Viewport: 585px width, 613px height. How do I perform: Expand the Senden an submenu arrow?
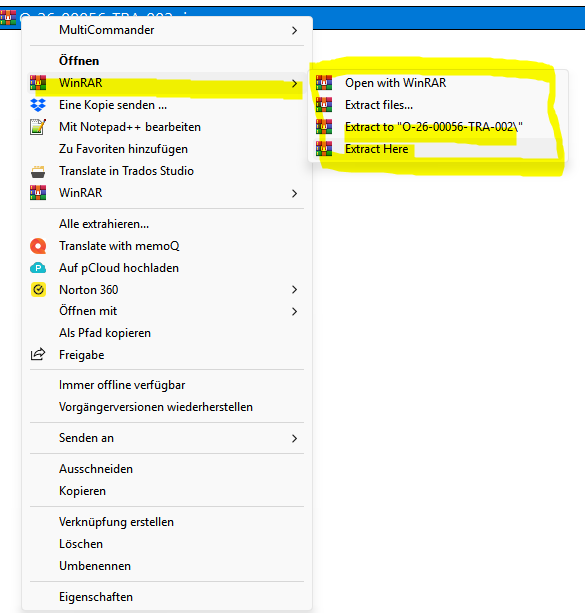(294, 438)
